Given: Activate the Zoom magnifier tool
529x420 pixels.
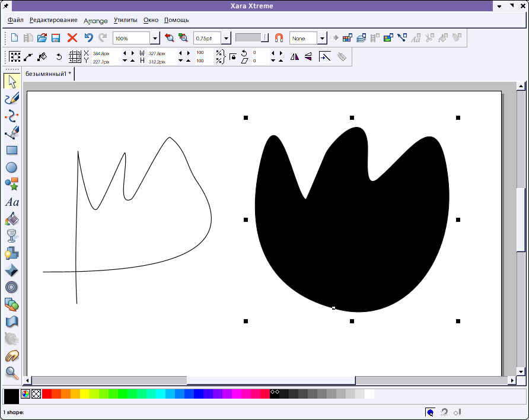Looking at the screenshot, I should click(11, 373).
